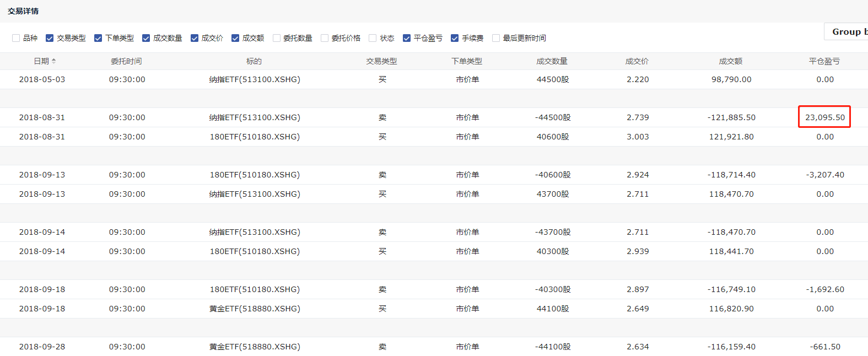The width and height of the screenshot is (868, 356).
Task: Enable the 品种 checkbox
Action: (16, 38)
